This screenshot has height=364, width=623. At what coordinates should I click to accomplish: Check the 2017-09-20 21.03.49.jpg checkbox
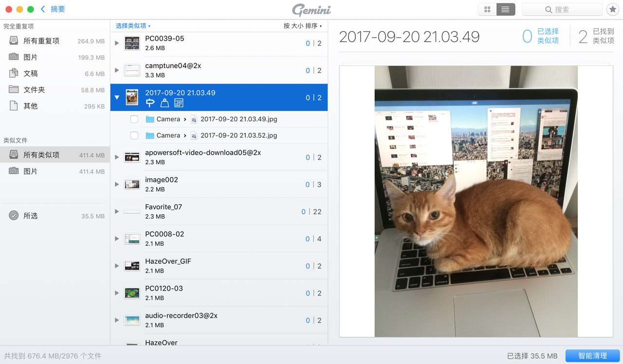[x=134, y=119]
